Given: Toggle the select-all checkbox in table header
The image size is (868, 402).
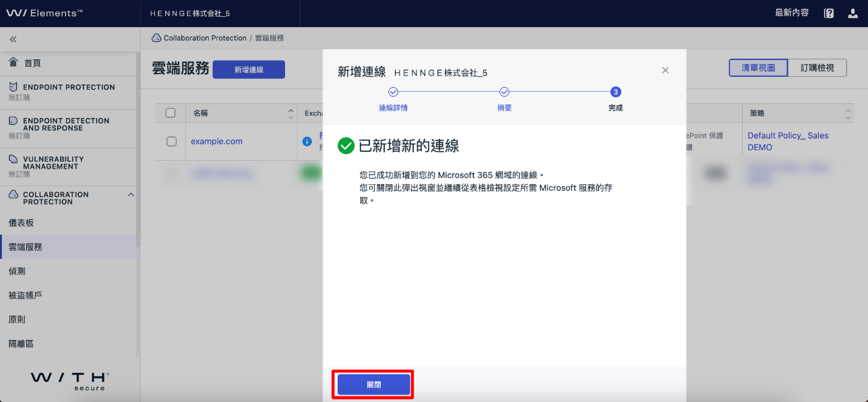Looking at the screenshot, I should click(170, 113).
